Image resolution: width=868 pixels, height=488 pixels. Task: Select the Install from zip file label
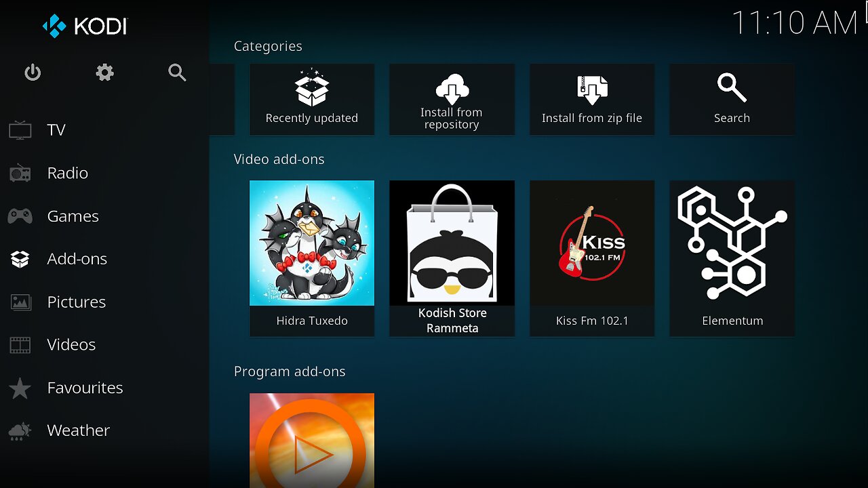pyautogui.click(x=592, y=119)
